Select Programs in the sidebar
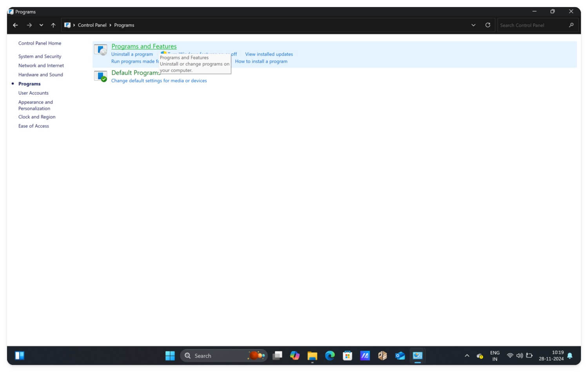This screenshot has height=372, width=588. 29,83
